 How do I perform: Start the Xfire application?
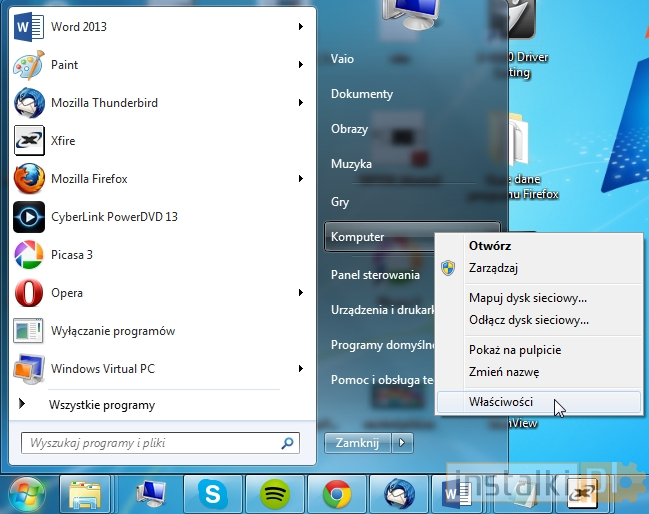(161, 141)
